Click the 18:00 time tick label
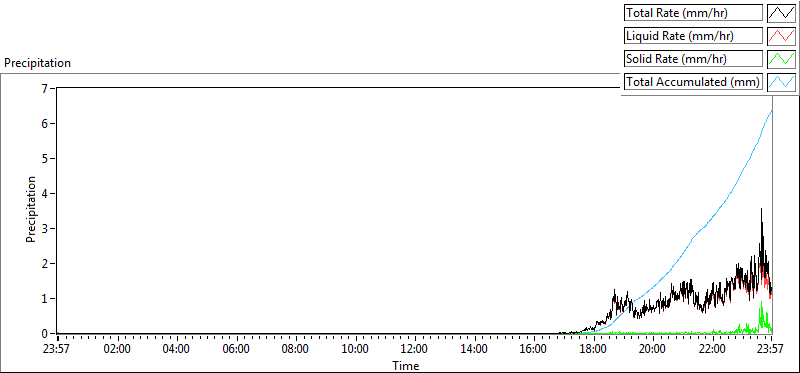Image resolution: width=800 pixels, height=373 pixels. click(593, 350)
